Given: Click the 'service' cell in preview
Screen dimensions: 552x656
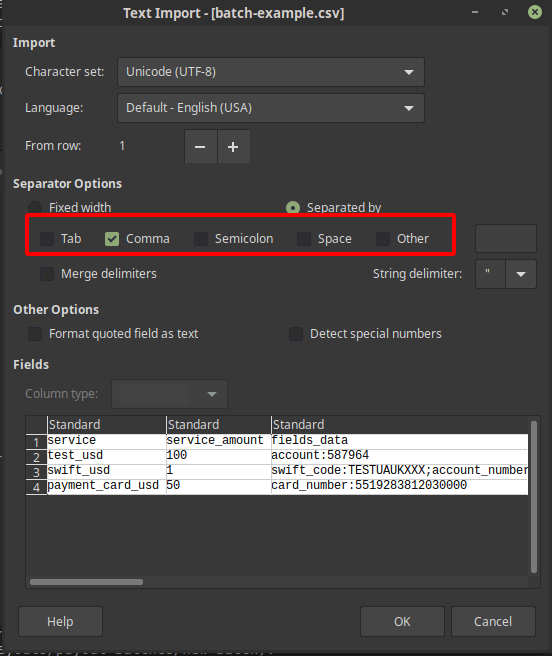Looking at the screenshot, I should (106, 441).
